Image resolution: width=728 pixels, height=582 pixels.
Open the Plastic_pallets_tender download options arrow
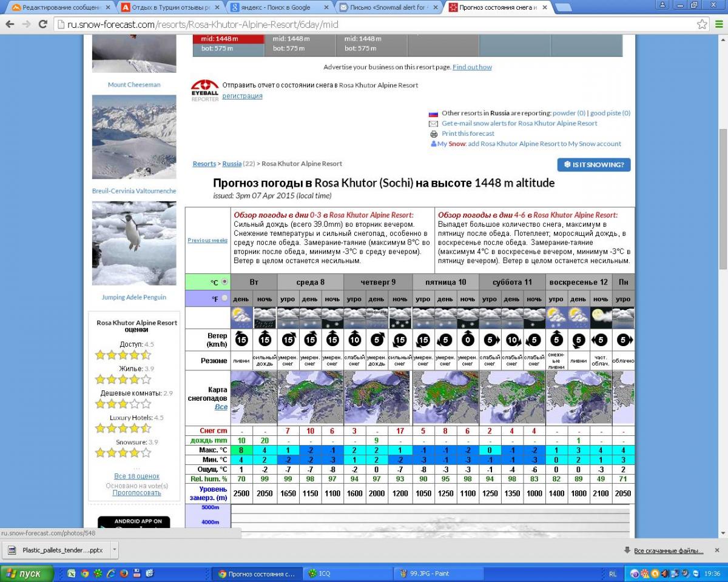click(115, 550)
